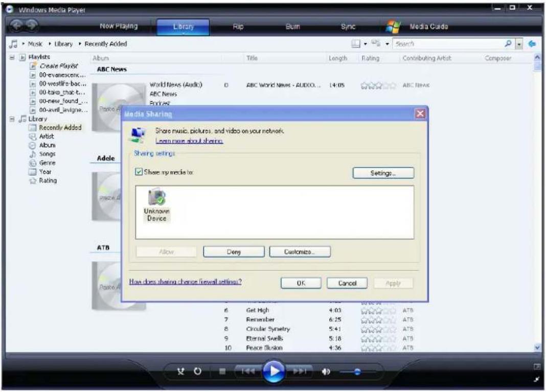Select the Circular Symetry track
The image size is (546, 392).
click(268, 329)
